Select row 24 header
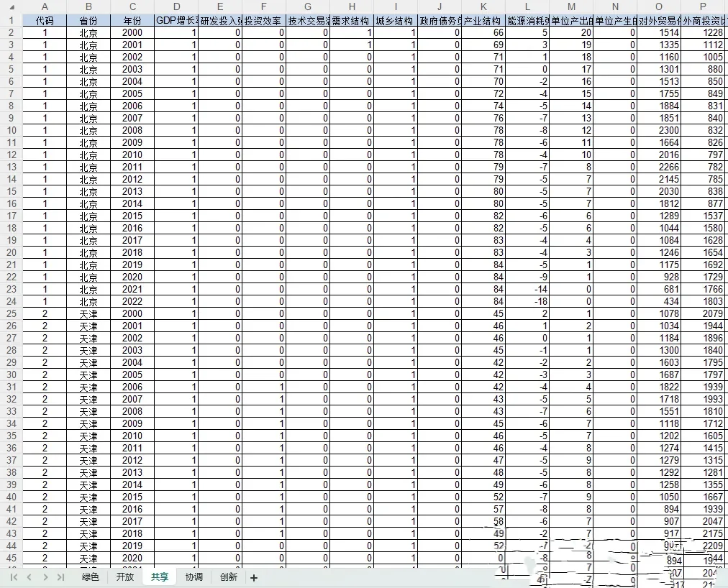 tap(11, 301)
